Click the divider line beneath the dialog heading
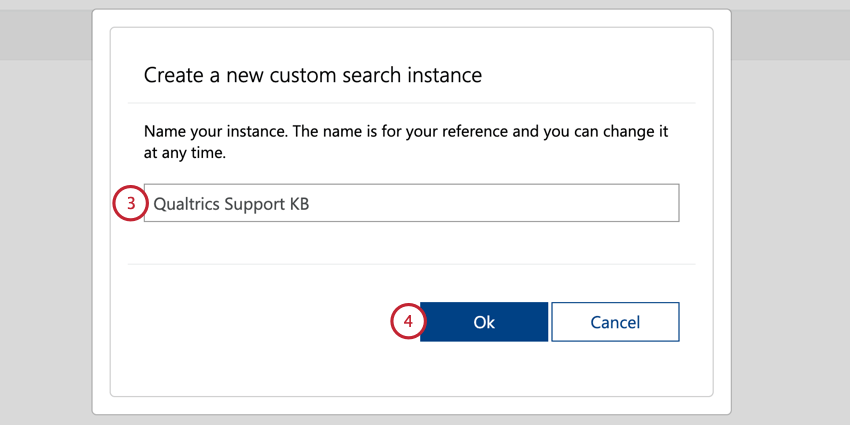The width and height of the screenshot is (850, 425). [411, 102]
